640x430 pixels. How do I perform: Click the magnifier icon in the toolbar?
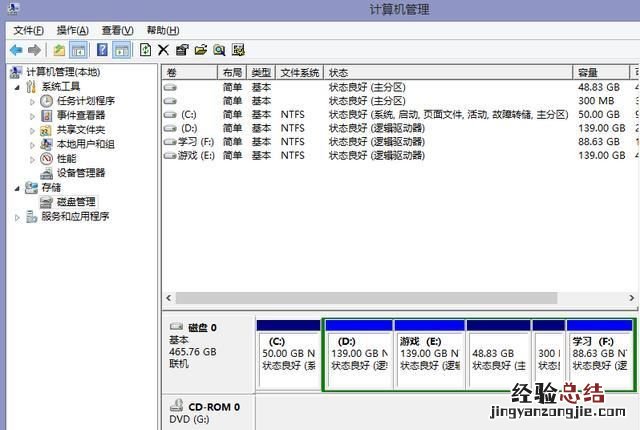[x=219, y=50]
